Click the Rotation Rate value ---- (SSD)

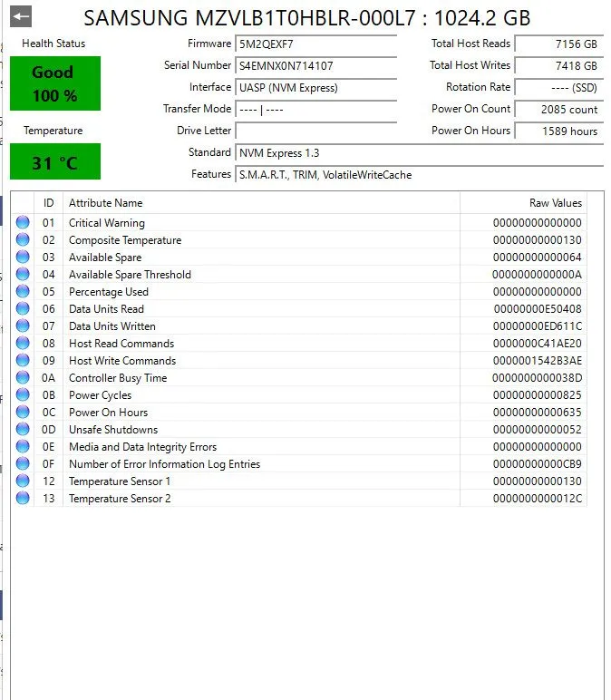click(559, 87)
